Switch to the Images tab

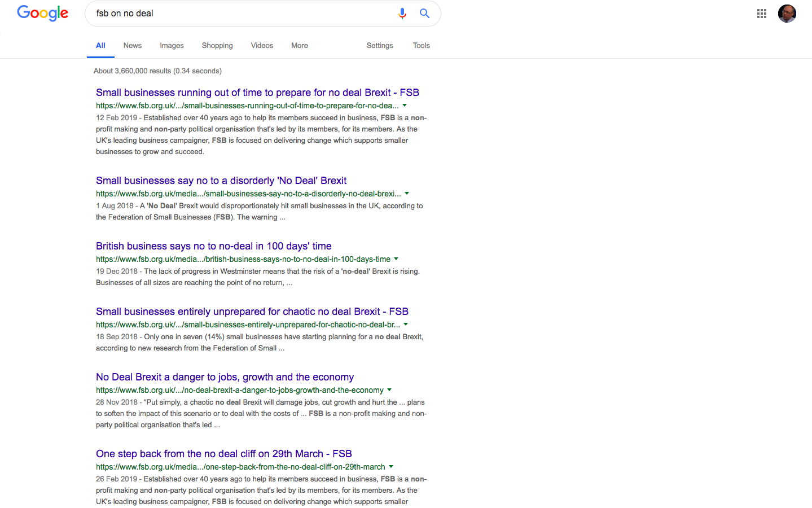172,46
